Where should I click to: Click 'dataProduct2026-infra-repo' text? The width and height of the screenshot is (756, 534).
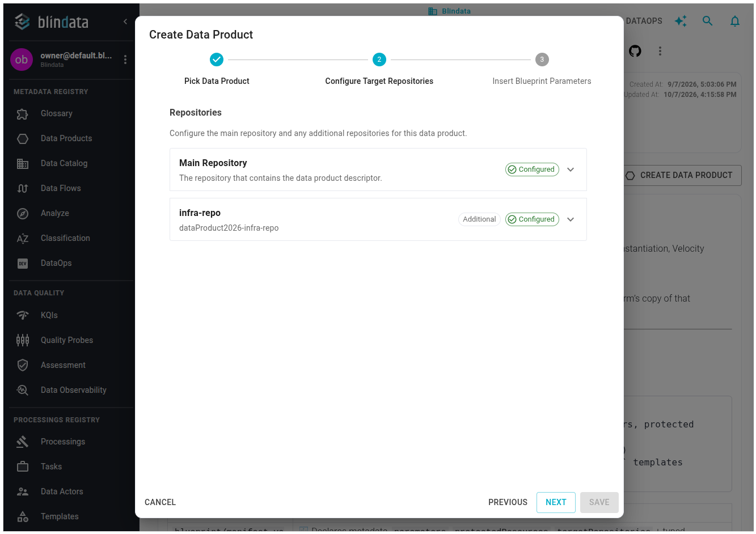(229, 228)
